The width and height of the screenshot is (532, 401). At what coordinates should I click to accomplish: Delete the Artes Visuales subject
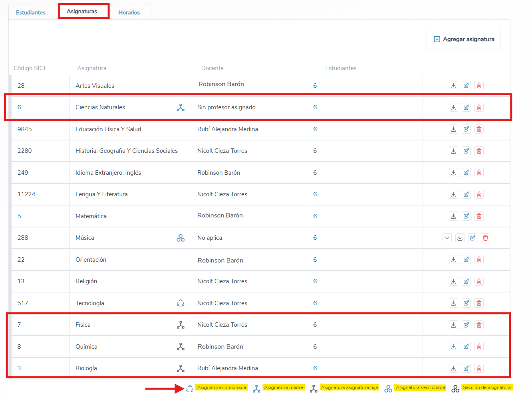click(479, 85)
